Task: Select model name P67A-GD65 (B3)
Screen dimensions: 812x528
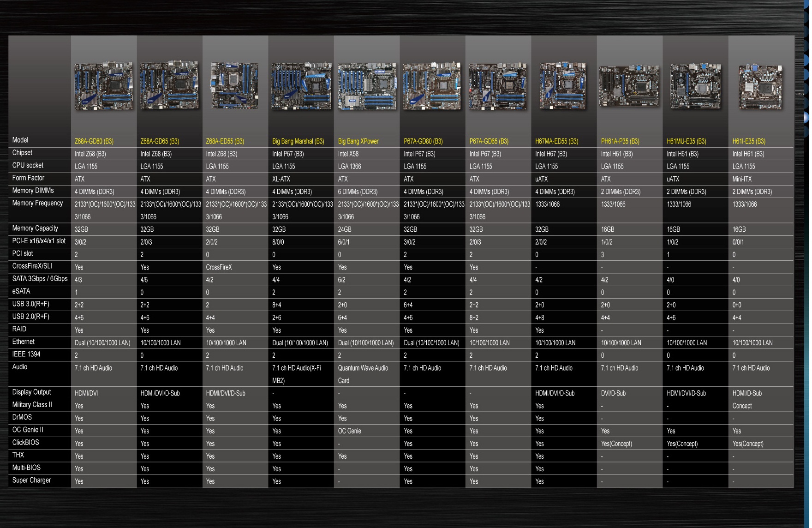Action: click(x=489, y=141)
